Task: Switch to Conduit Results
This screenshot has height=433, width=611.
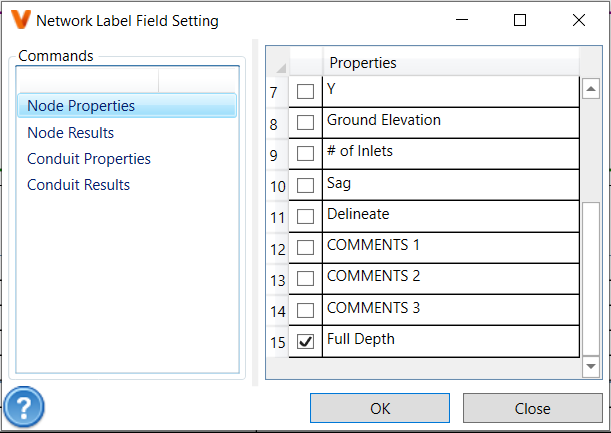Action: [78, 184]
